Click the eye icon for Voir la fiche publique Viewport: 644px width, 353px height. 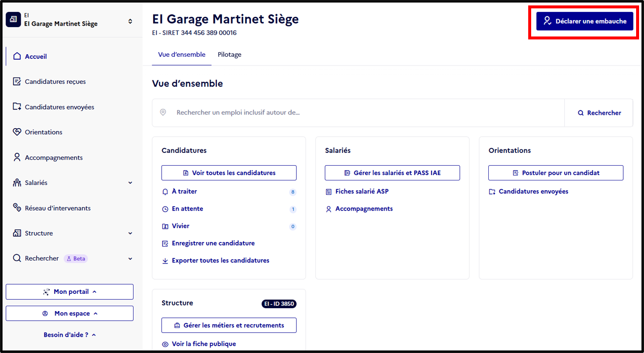pos(165,344)
